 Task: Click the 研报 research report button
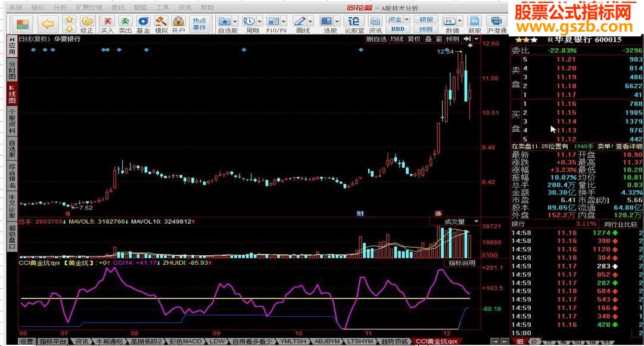click(x=427, y=19)
